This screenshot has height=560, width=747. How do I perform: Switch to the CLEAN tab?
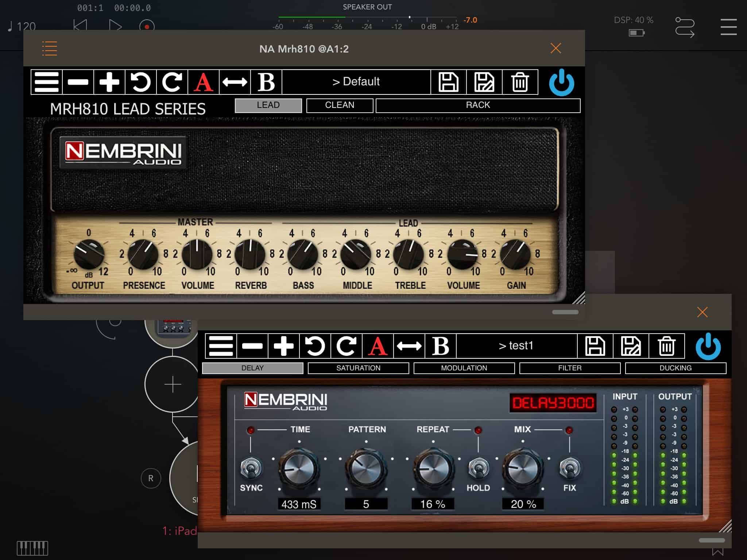pos(340,105)
